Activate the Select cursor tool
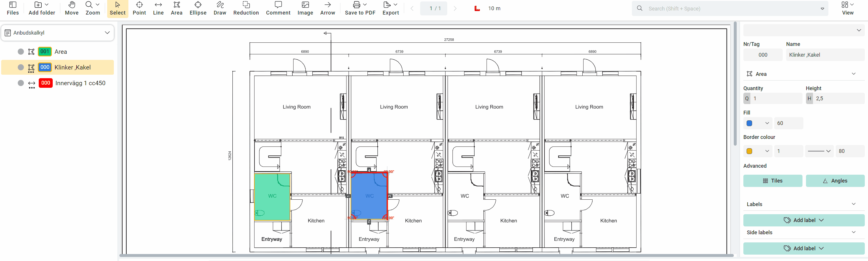 click(x=118, y=8)
